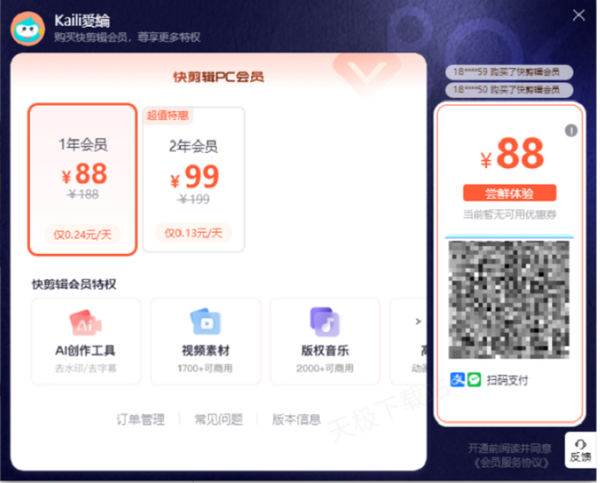Open 订单管理 order management

141,419
